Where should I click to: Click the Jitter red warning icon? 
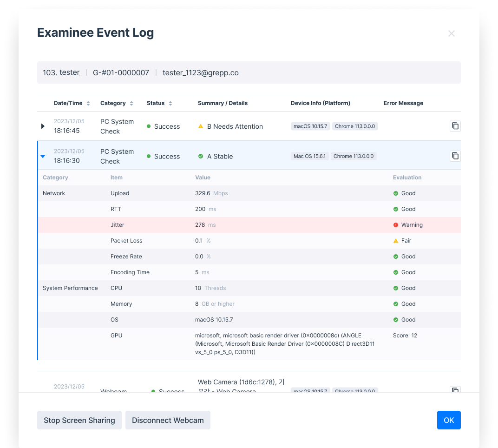tap(396, 225)
